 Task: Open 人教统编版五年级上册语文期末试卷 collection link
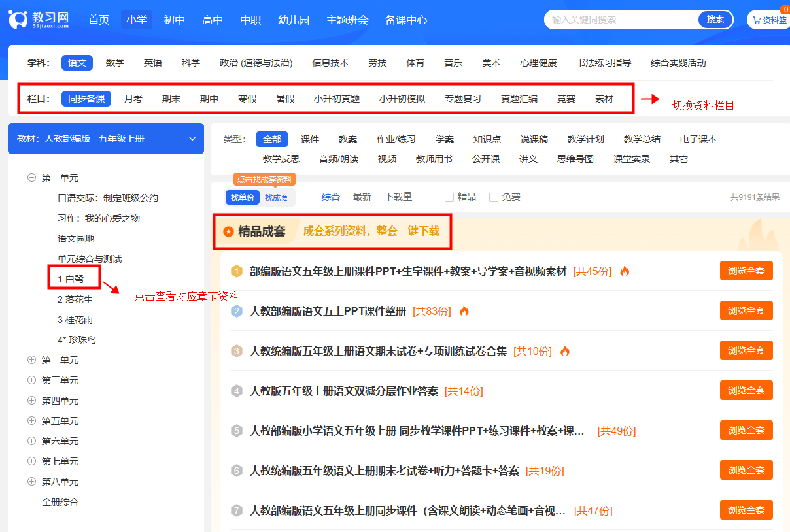[378, 351]
